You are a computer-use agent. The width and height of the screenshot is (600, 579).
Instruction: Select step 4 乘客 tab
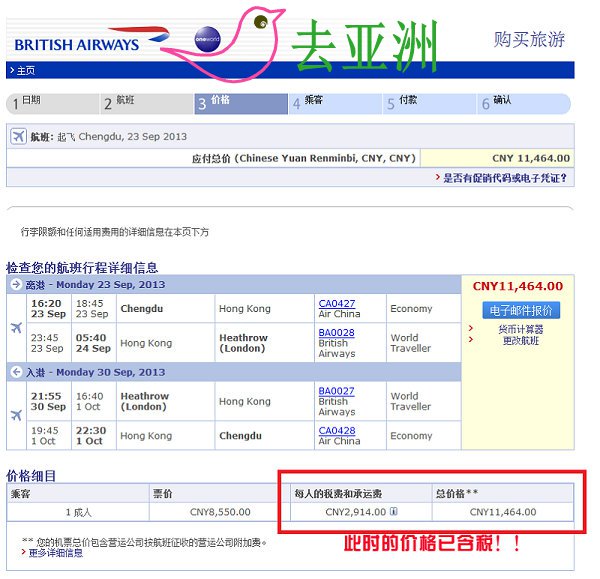(336, 104)
